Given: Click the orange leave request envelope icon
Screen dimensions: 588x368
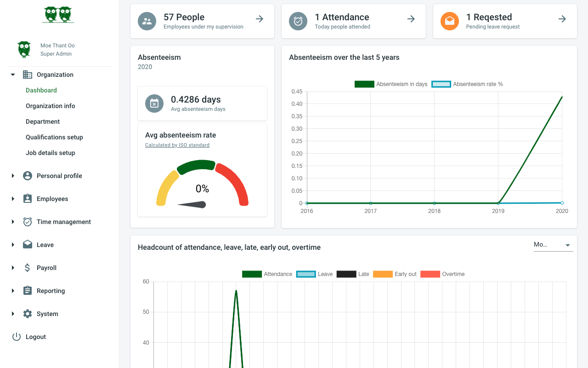Looking at the screenshot, I should 449,21.
